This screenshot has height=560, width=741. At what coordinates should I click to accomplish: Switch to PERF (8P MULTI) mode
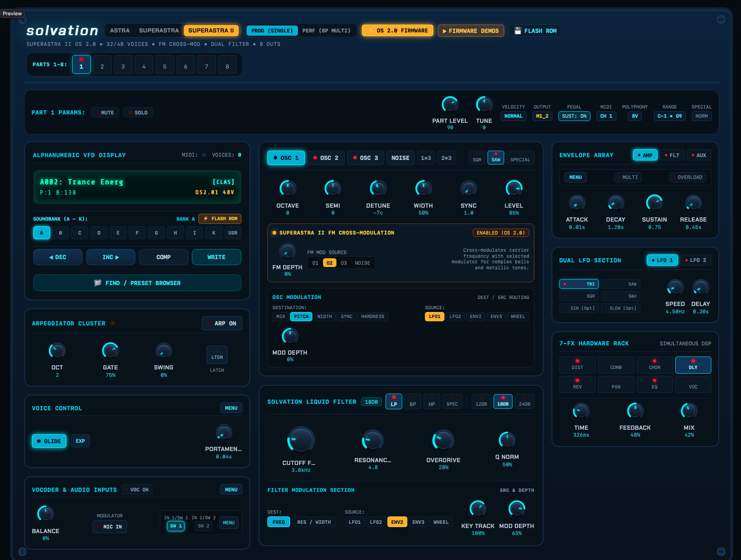click(x=326, y=31)
